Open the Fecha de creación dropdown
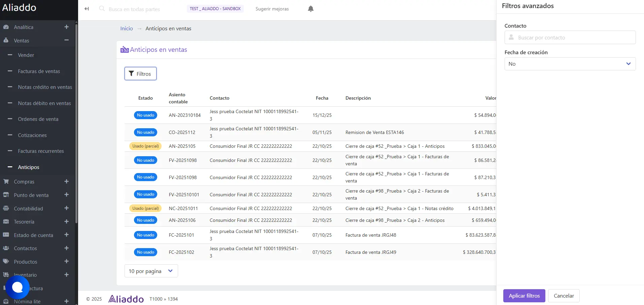 click(x=570, y=64)
